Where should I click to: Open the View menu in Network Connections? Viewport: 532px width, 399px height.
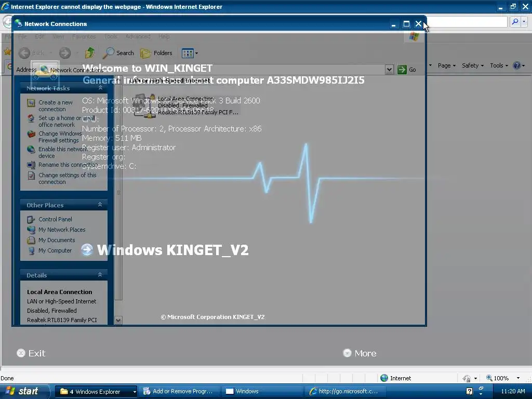[x=58, y=36]
